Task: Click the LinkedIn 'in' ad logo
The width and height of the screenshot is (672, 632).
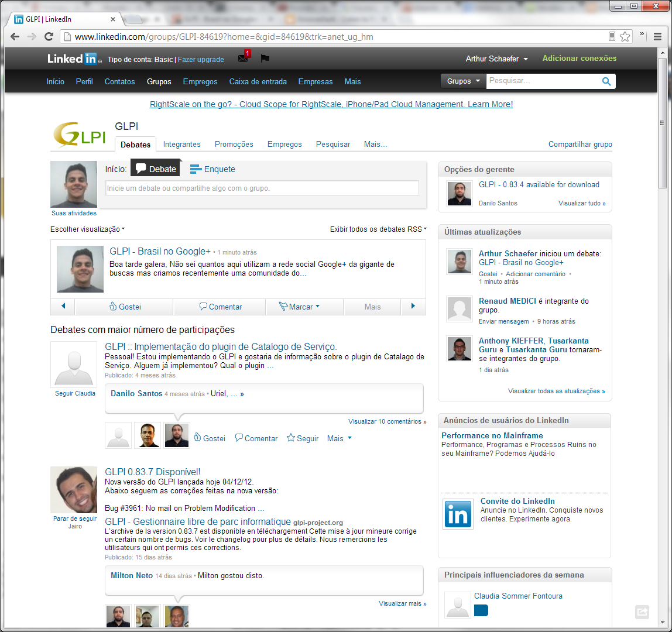Action: (458, 514)
